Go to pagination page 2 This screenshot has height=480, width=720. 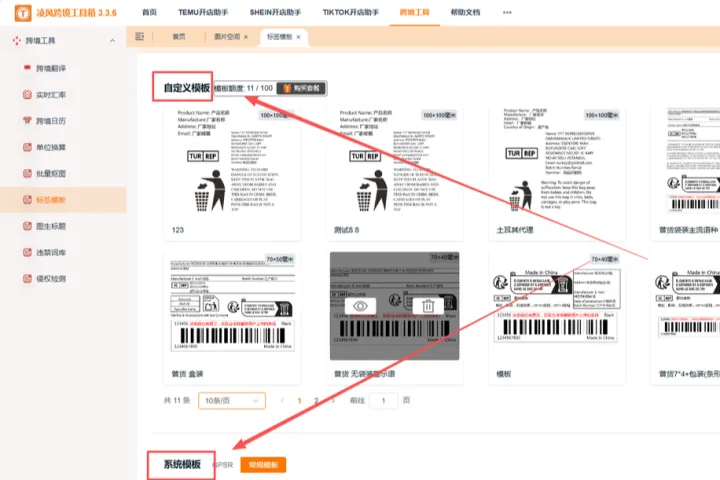[x=316, y=401]
